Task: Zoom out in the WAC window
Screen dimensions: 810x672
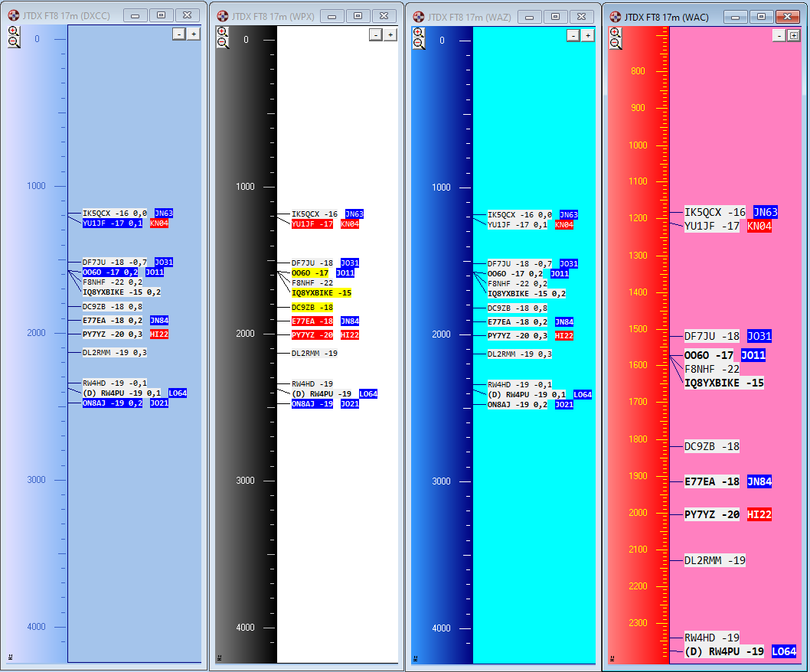Action: coord(615,43)
